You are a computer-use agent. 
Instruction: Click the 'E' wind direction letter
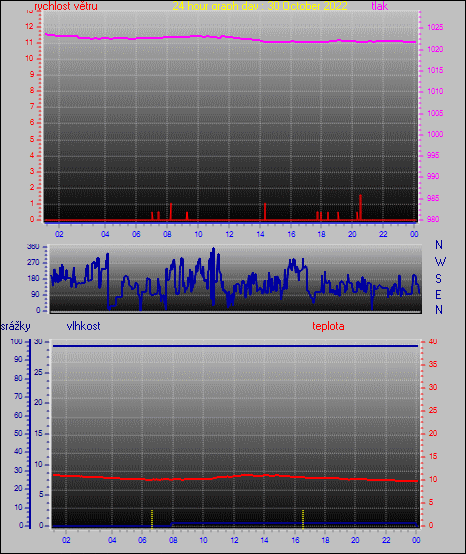pos(438,294)
